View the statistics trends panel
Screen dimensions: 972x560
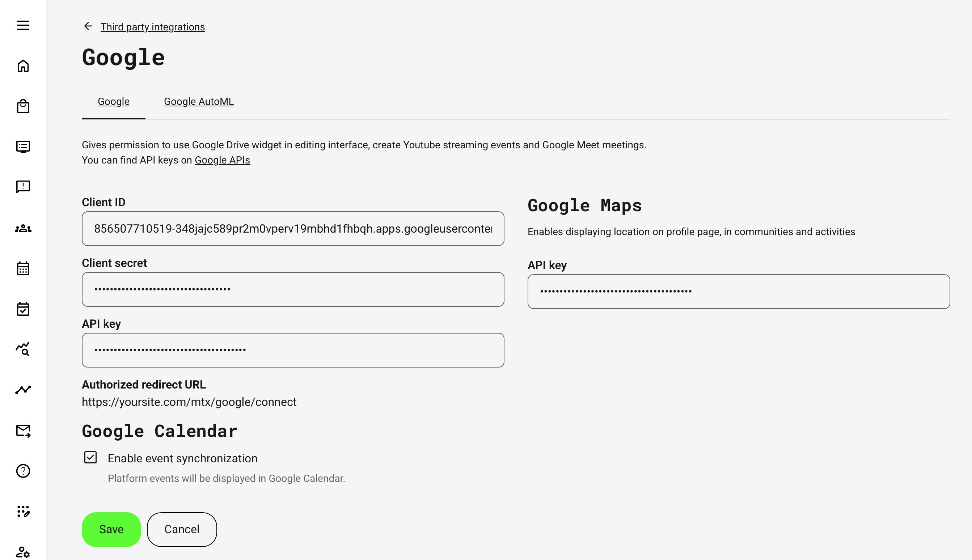pos(23,390)
